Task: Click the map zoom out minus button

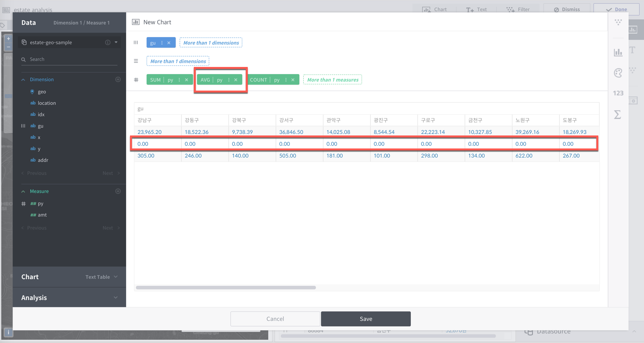Action: (8, 47)
